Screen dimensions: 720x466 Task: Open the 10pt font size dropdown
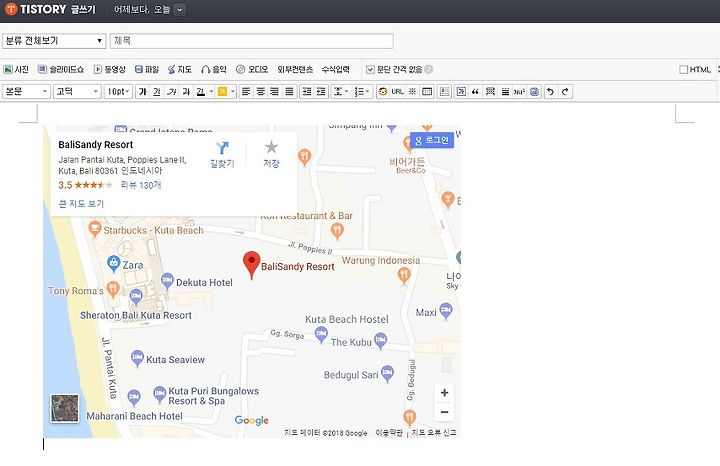(x=118, y=92)
